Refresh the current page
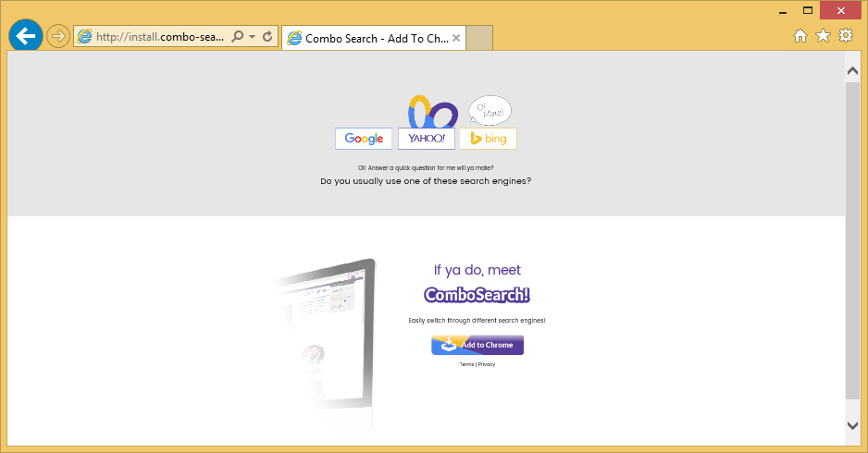The image size is (868, 453). [267, 37]
